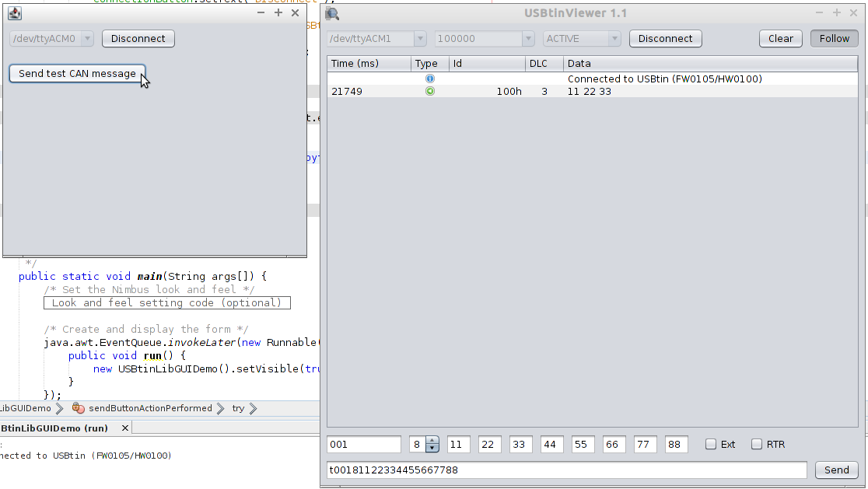Viewport: 868px width, 489px height.
Task: Select the BtinLibGUIDemo (run) output tab
Action: (x=54, y=428)
